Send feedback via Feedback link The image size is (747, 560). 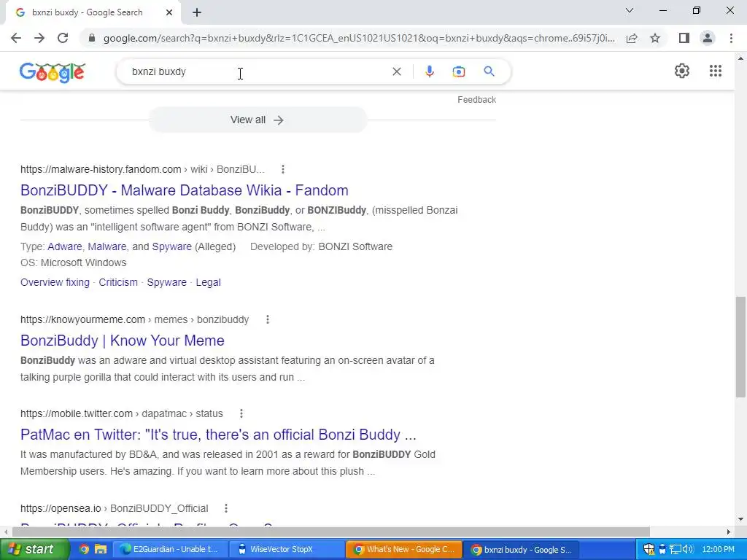476,99
